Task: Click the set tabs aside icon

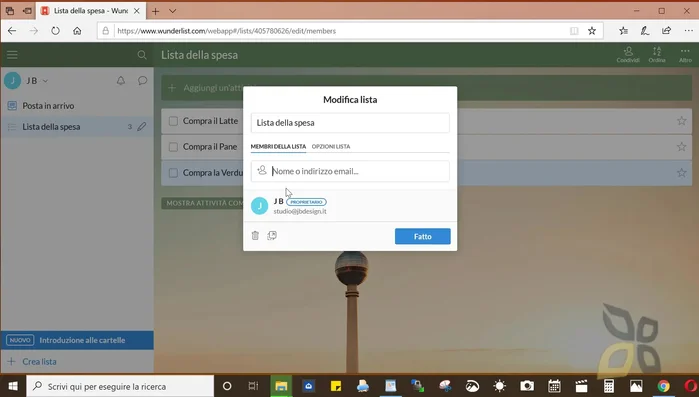Action: click(27, 11)
